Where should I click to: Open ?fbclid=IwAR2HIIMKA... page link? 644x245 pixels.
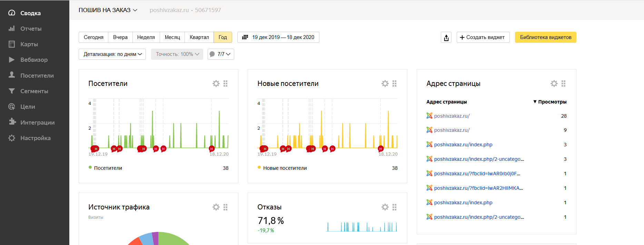(x=478, y=188)
